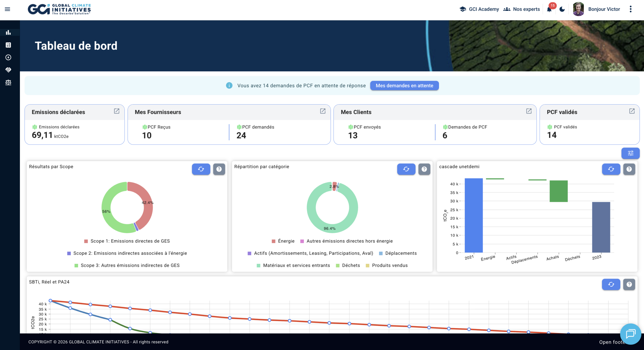
Task: Click Mes demandes en attente button
Action: click(404, 86)
